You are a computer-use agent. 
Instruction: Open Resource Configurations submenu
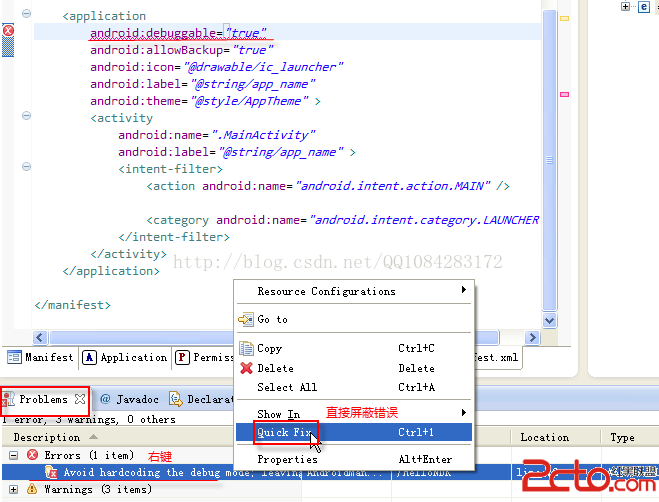tap(353, 291)
